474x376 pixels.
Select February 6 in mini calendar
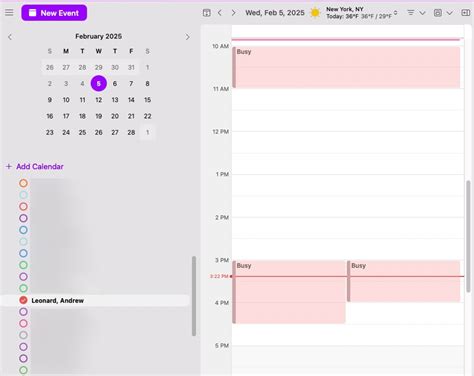pyautogui.click(x=115, y=84)
